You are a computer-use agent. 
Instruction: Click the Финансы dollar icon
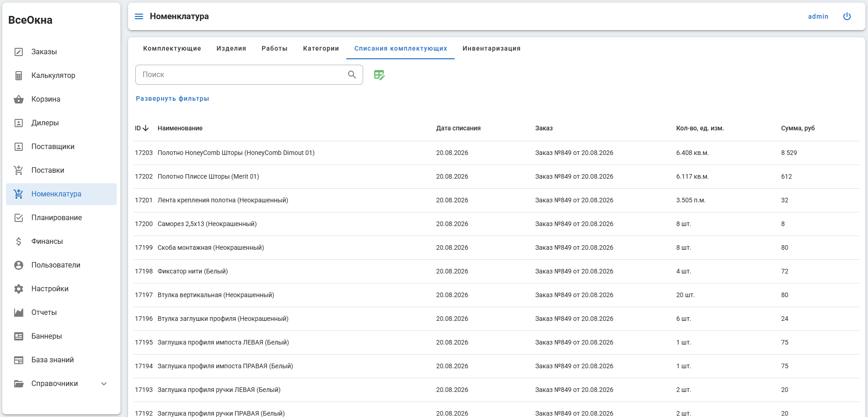(19, 242)
